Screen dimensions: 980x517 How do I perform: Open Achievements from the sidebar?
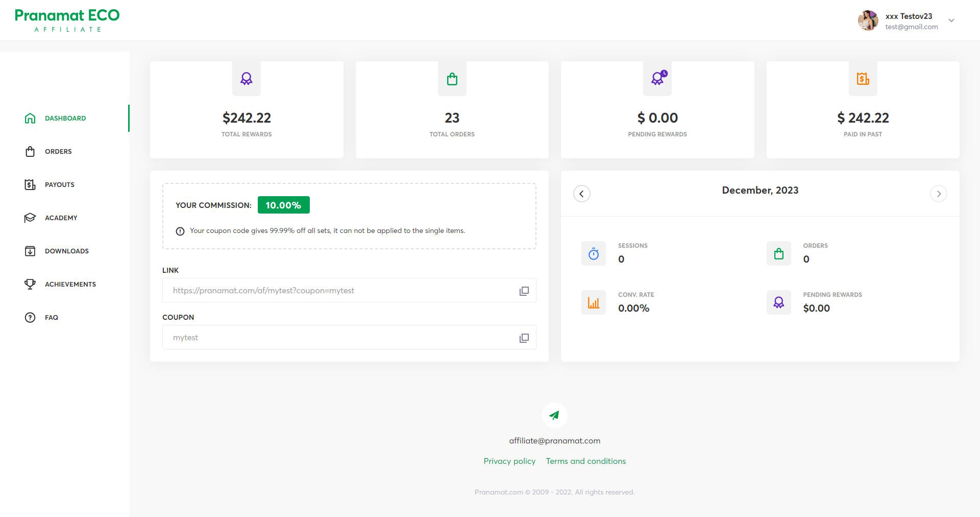(x=70, y=285)
